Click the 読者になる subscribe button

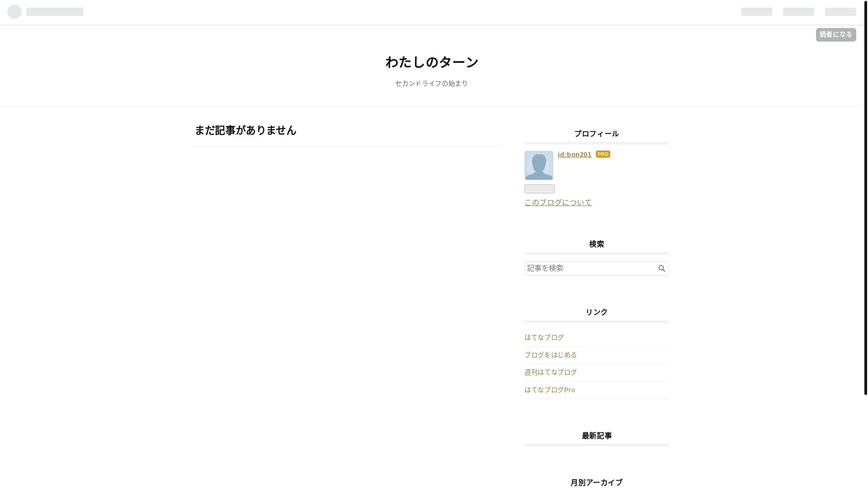836,35
